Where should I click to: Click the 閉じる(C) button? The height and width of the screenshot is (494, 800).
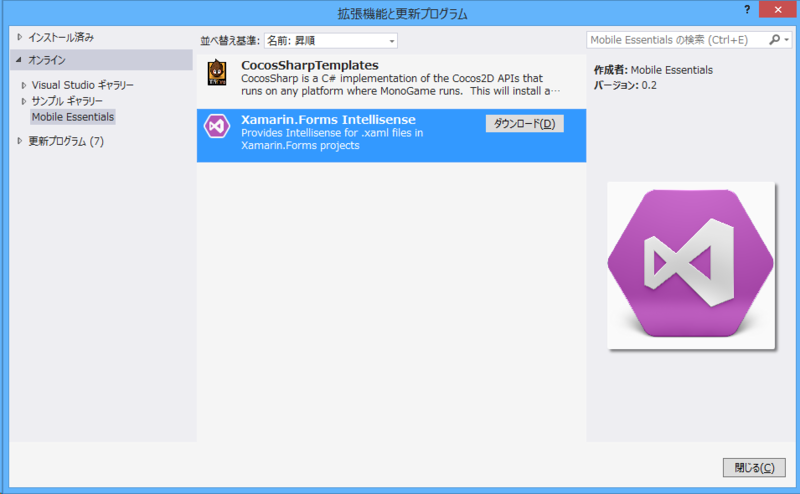tap(754, 467)
